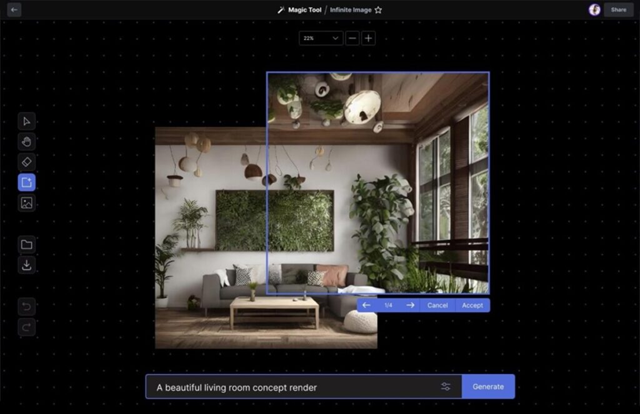
Task: Select the eraser tool
Action: [27, 162]
